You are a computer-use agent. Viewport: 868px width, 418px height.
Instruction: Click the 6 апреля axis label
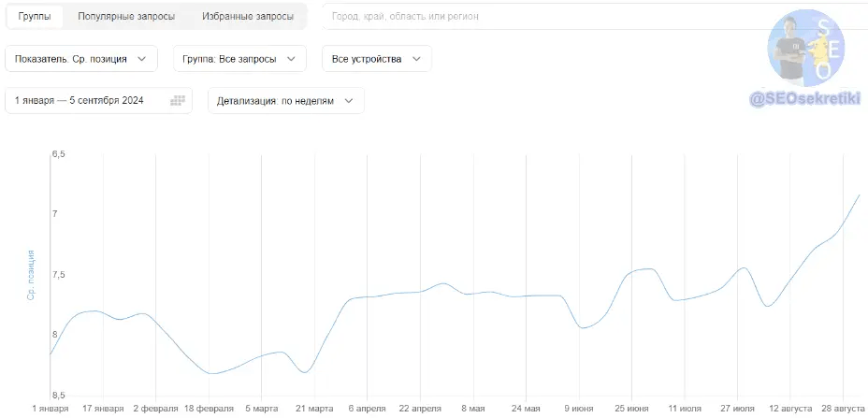click(x=368, y=409)
